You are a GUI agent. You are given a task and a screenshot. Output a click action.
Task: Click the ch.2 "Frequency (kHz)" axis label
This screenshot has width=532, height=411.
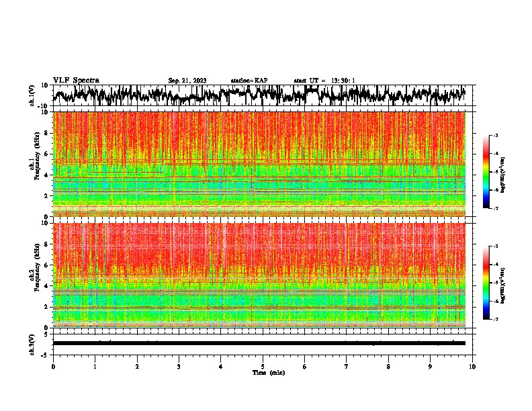click(37, 267)
